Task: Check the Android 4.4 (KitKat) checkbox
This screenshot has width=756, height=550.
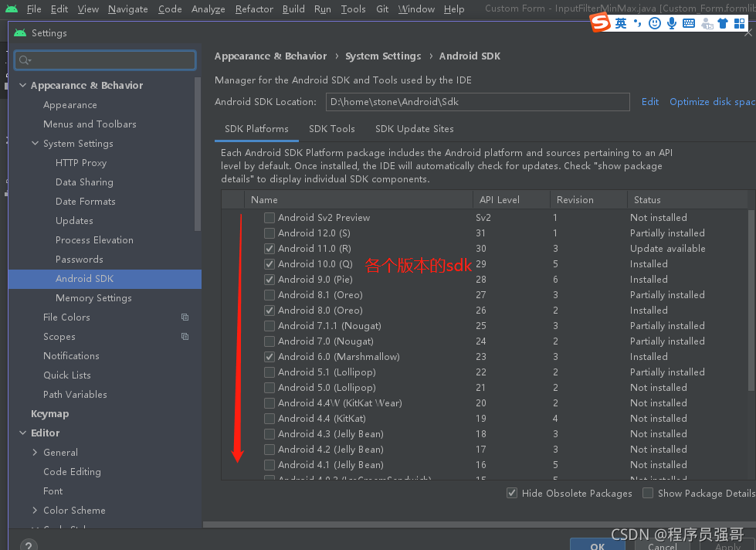Action: click(x=270, y=418)
